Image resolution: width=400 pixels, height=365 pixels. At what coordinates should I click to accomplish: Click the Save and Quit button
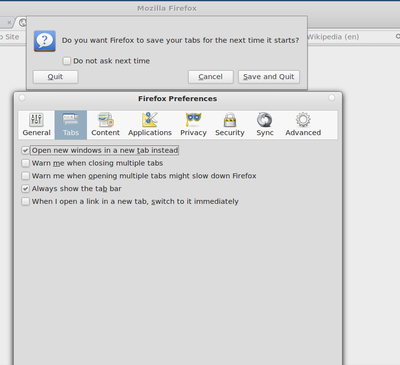(269, 77)
